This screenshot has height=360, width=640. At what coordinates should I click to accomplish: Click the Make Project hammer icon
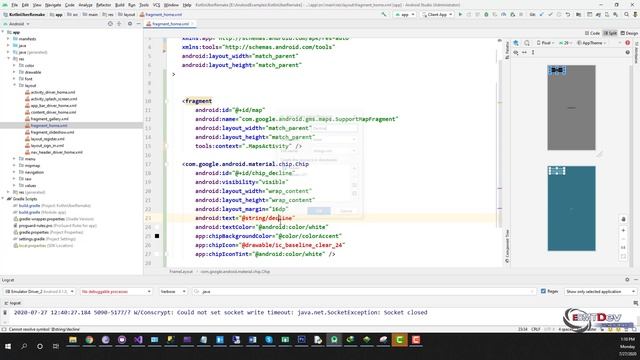pyautogui.click(x=384, y=14)
